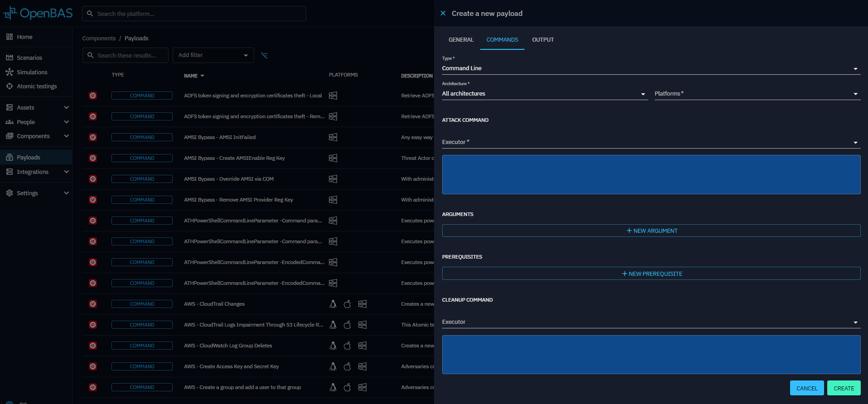Click macOS platform icon for AWS - CloudTrail Changes
The height and width of the screenshot is (404, 868).
pyautogui.click(x=347, y=304)
